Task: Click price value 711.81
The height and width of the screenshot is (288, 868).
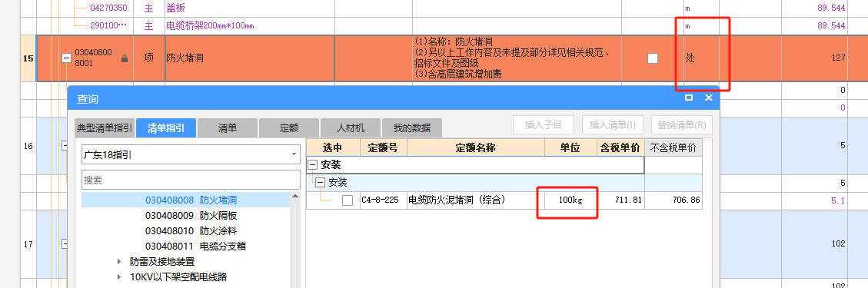Action: pyautogui.click(x=628, y=200)
